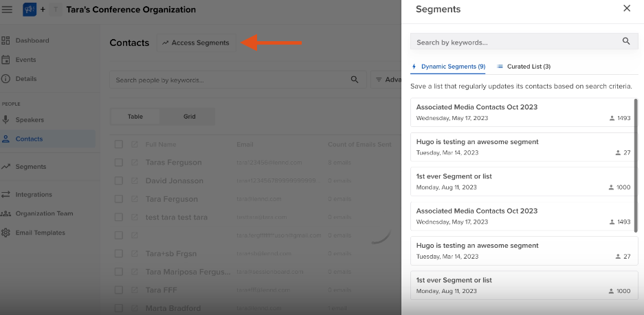Close the Segments panel with X

pyautogui.click(x=626, y=9)
